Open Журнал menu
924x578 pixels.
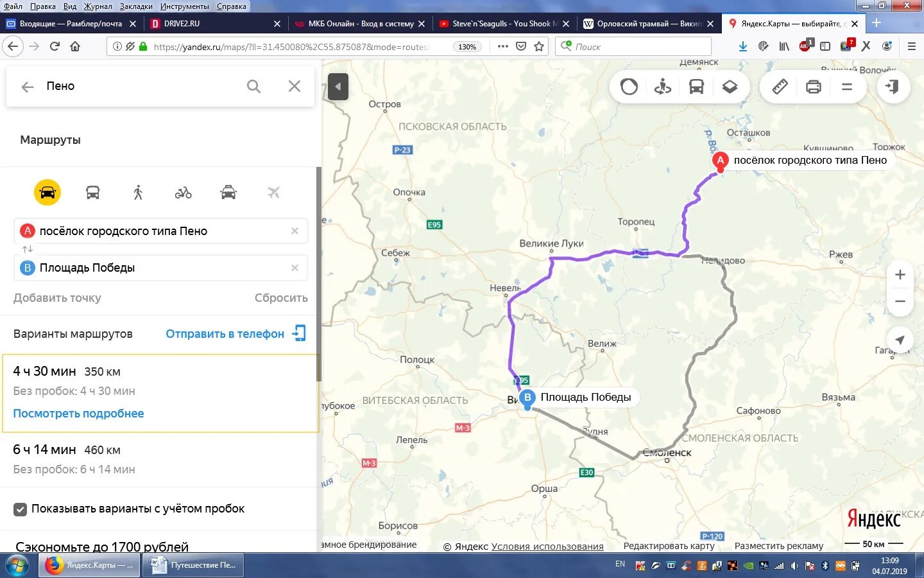[98, 6]
